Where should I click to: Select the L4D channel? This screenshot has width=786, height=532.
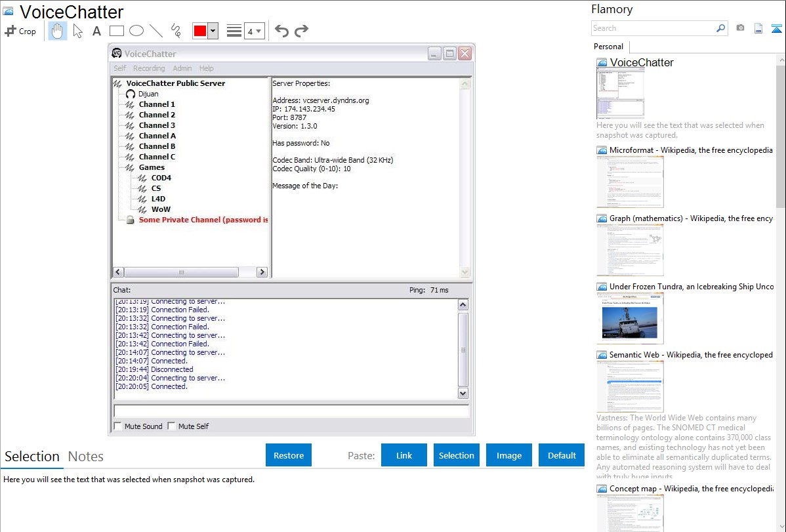point(158,199)
